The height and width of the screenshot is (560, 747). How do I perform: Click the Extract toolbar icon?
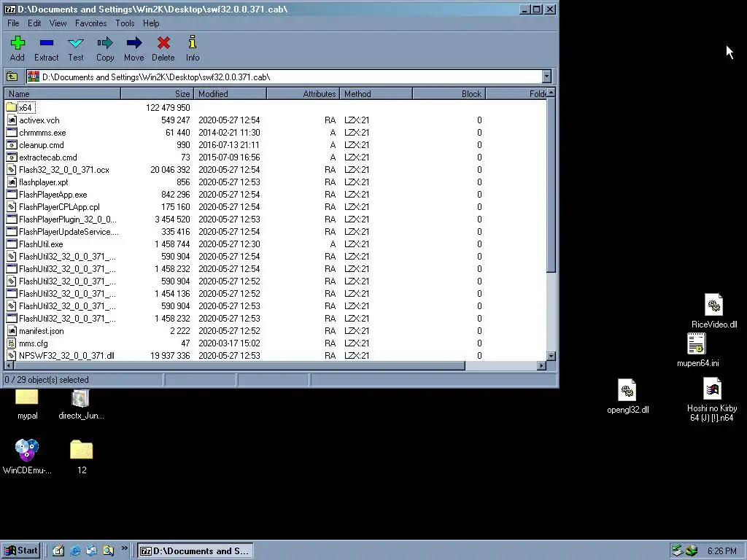pos(46,43)
